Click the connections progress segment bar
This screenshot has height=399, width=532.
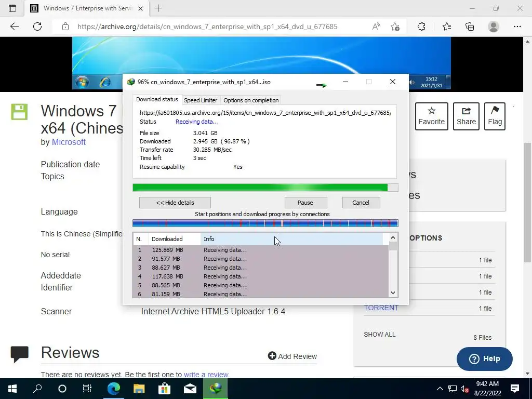point(265,223)
